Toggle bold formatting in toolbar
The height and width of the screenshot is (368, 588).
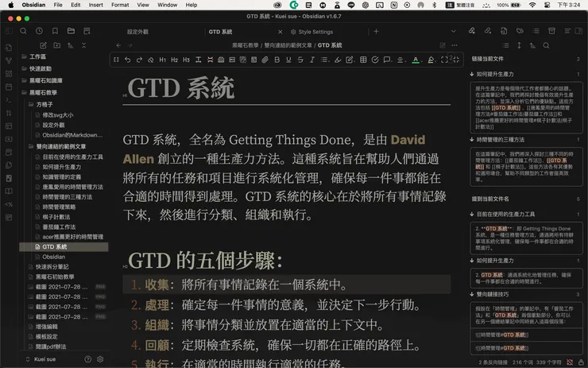pos(277,60)
